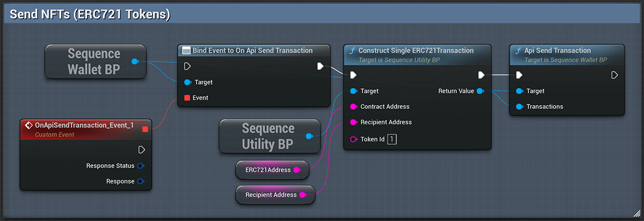
Task: Click the Sequence Wallet BP output pin
Action: click(x=135, y=61)
